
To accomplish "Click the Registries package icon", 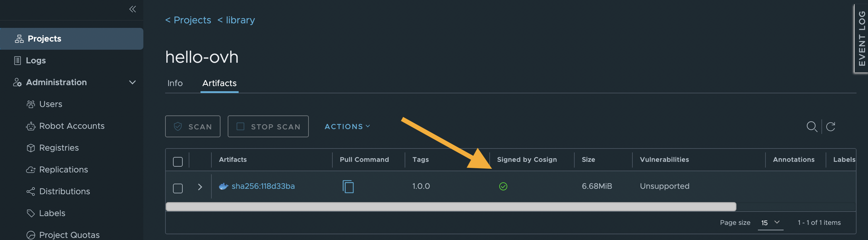I will click(31, 148).
